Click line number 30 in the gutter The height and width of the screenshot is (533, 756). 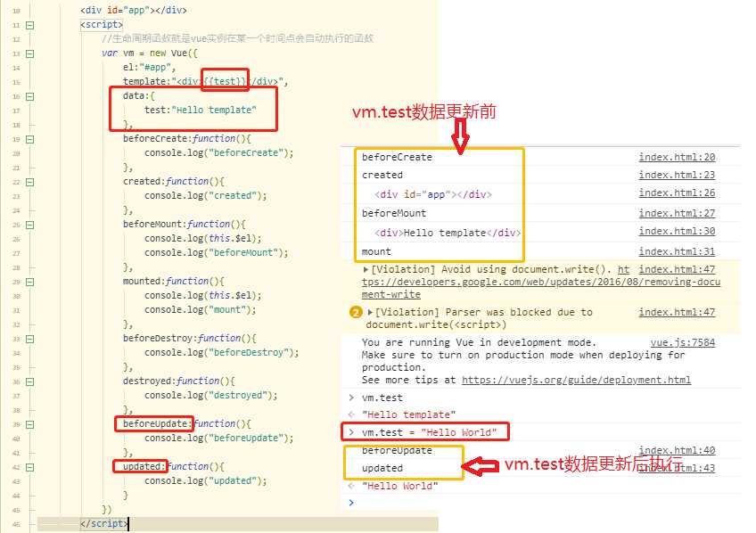click(16, 297)
